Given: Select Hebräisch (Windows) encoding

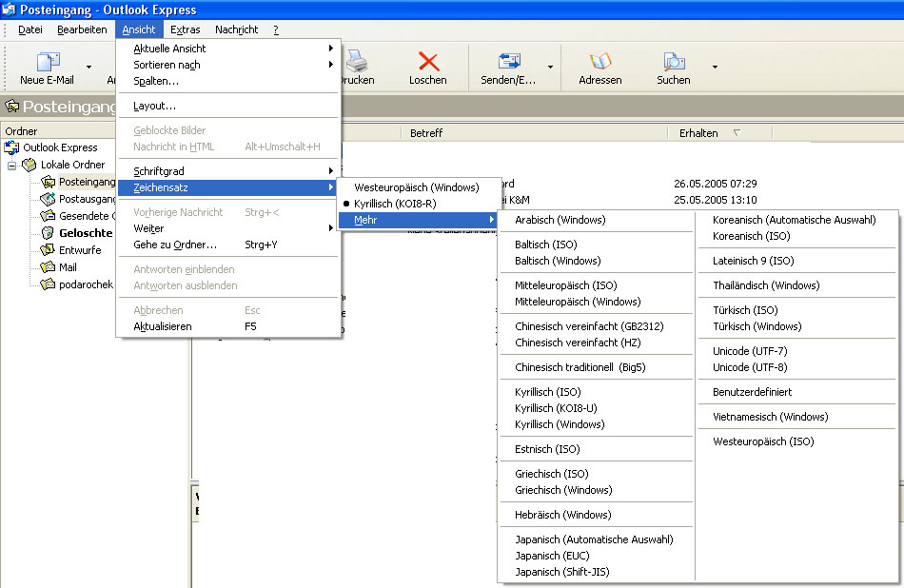Looking at the screenshot, I should [596, 515].
